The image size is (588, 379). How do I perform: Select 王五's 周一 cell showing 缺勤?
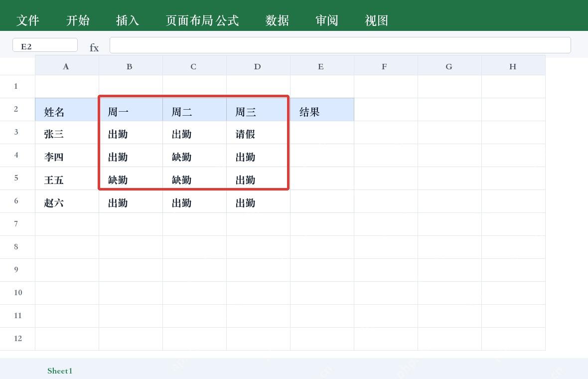point(131,178)
